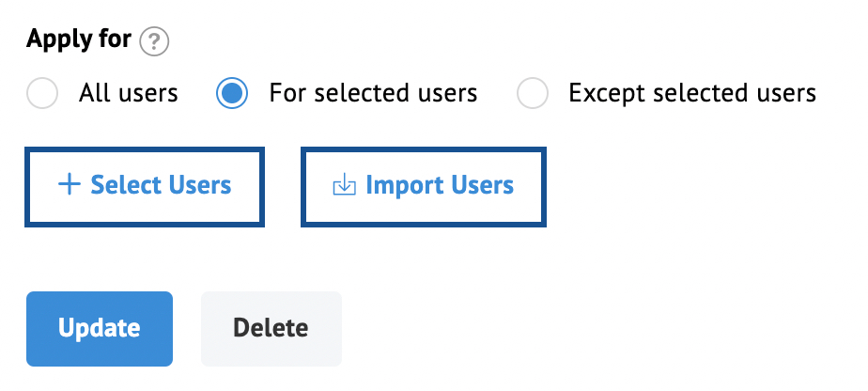Click the empty circle left of All users
The width and height of the screenshot is (868, 391).
[x=42, y=93]
